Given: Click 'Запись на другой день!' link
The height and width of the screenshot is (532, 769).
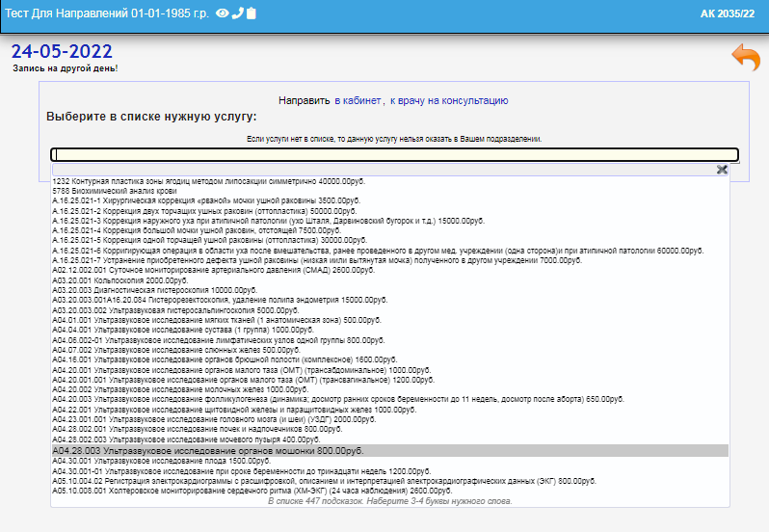Looking at the screenshot, I should coord(65,68).
